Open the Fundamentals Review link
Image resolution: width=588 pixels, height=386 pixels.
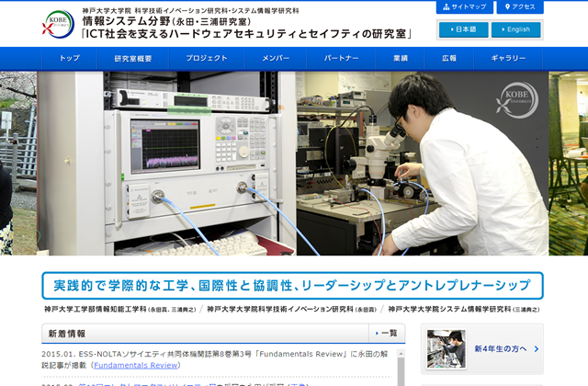coord(136,366)
